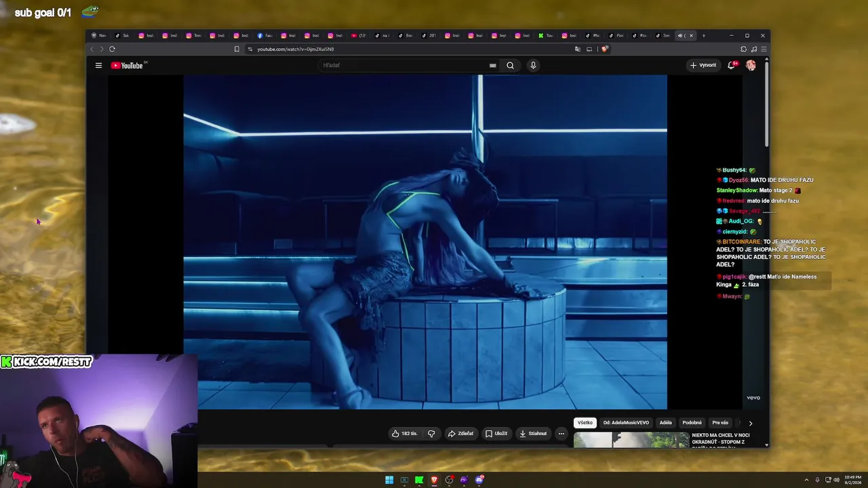Click the Brave Shields lion icon
The width and height of the screenshot is (868, 488).
(x=604, y=49)
